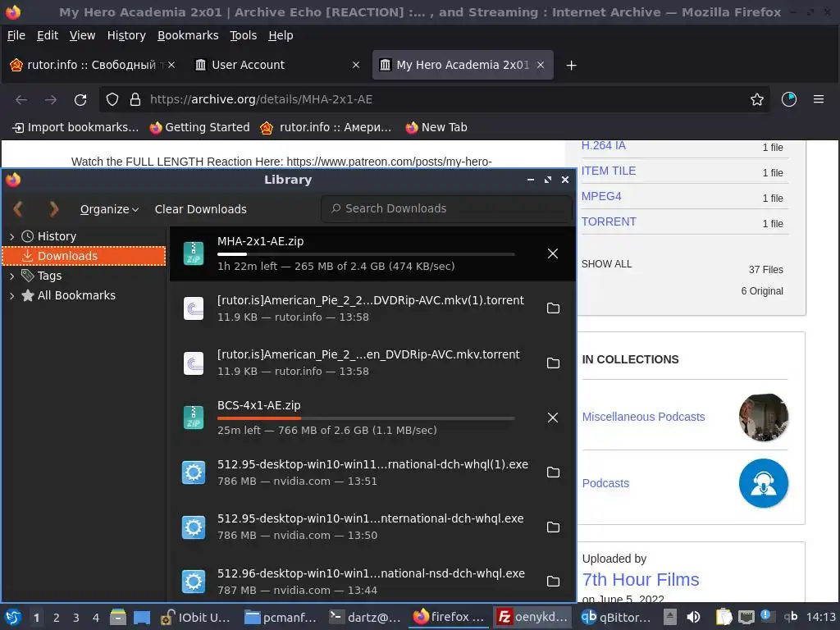Close the rutor.info tab
Viewport: 840px width, 630px height.
pos(171,65)
